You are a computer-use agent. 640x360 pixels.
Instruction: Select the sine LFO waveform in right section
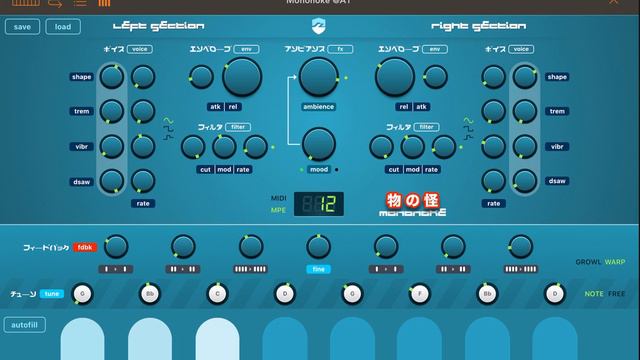pyautogui.click(x=468, y=121)
